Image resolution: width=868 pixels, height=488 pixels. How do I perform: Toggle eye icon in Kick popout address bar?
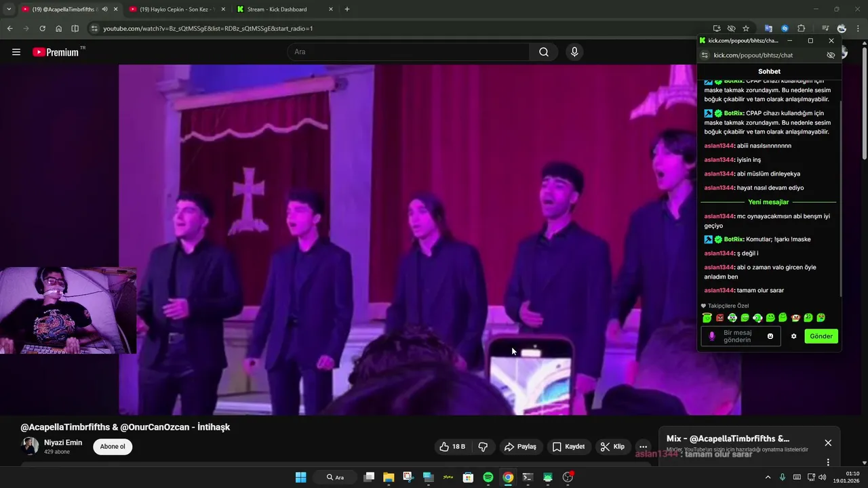click(x=831, y=55)
